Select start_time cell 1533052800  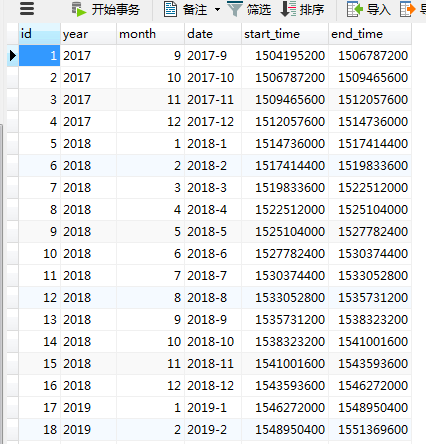click(285, 298)
